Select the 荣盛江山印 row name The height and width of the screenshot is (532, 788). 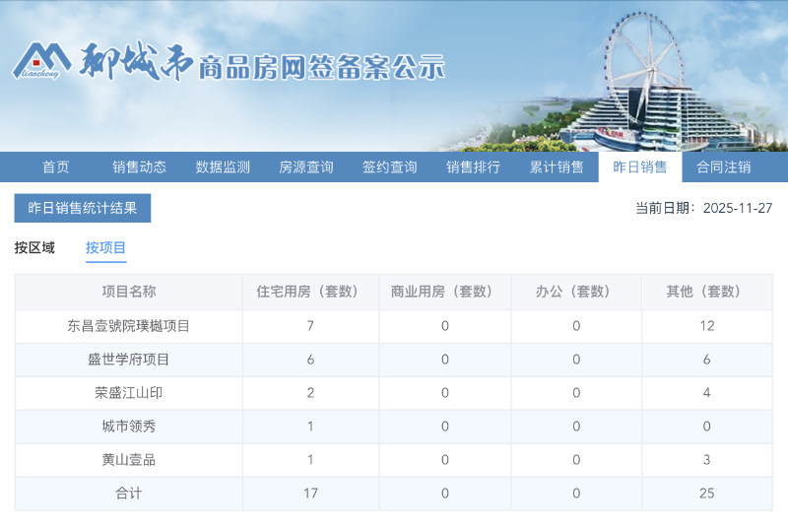(129, 393)
